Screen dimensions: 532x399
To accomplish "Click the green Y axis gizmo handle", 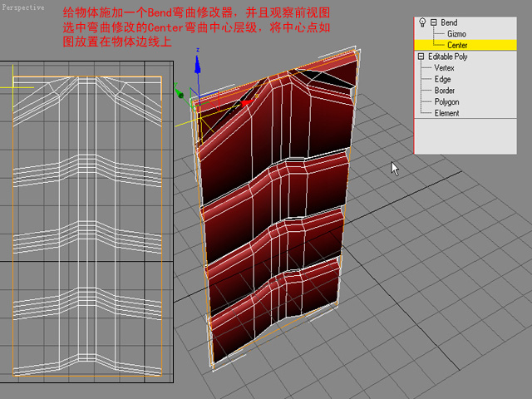I will pos(180,95).
